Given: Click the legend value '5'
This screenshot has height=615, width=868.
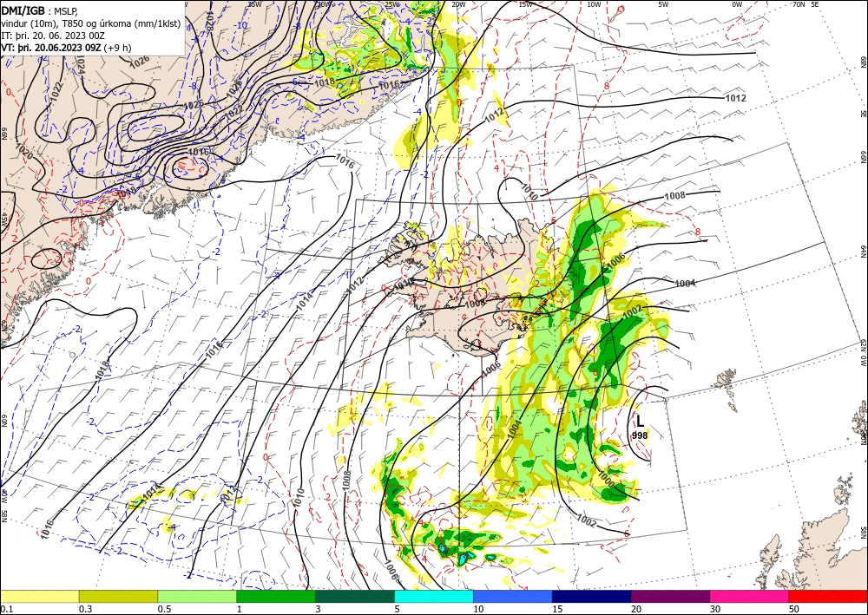Looking at the screenshot, I should point(398,609).
